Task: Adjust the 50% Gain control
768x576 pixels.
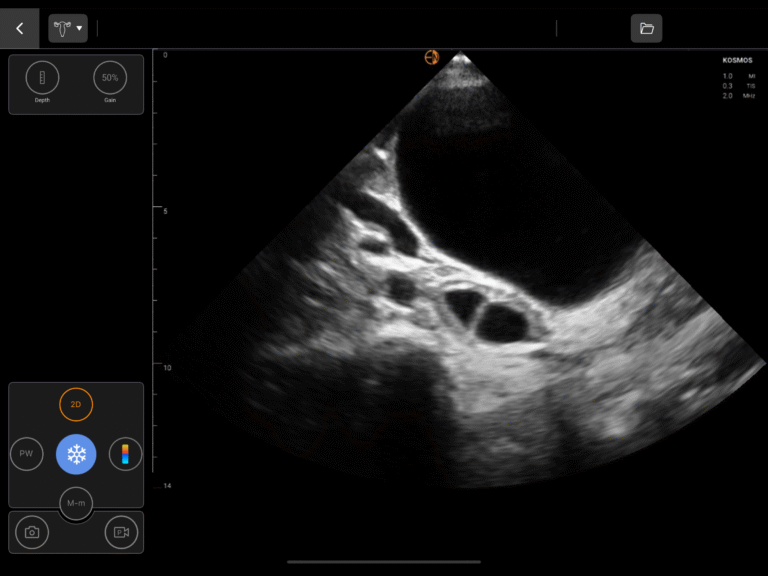Action: point(110,77)
